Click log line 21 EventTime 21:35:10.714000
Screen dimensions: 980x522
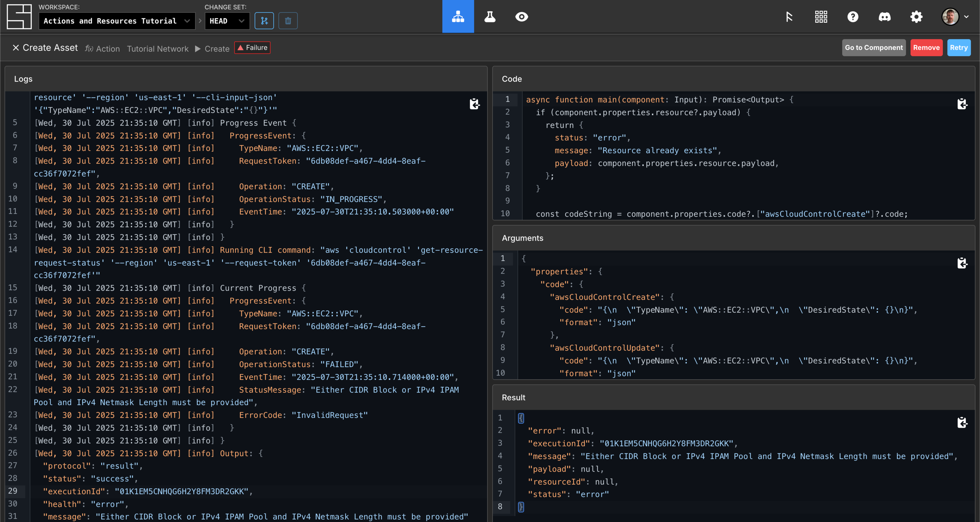tap(246, 377)
